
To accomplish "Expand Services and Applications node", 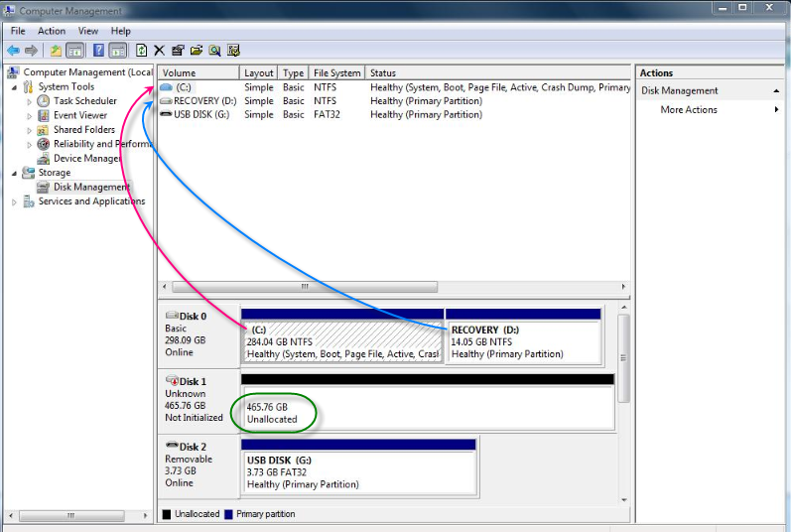I will (14, 201).
